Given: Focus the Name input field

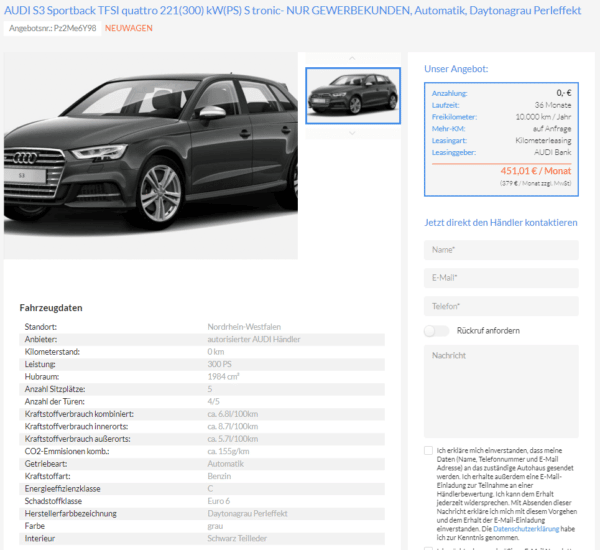Looking at the screenshot, I should (x=501, y=250).
